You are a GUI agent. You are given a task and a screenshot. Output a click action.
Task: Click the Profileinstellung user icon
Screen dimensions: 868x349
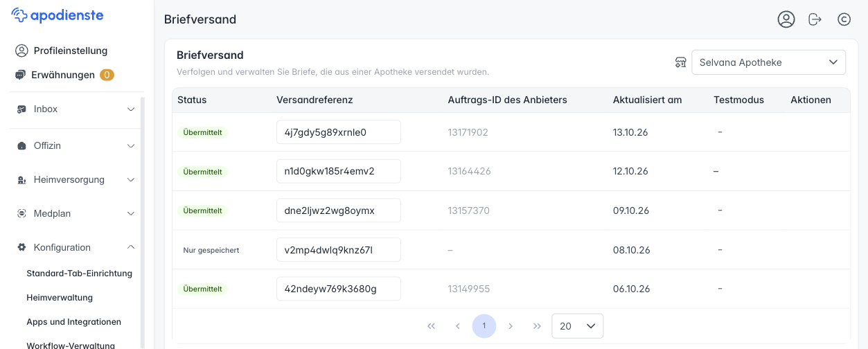(21, 51)
